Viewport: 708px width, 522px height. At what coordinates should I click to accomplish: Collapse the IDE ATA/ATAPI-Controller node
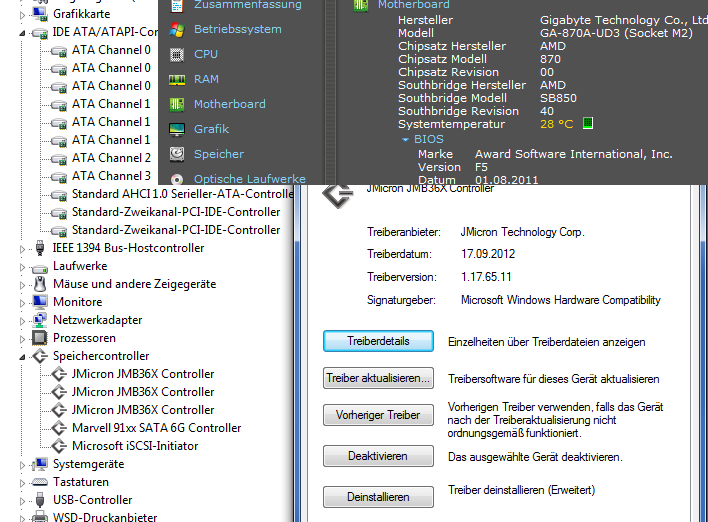22,33
